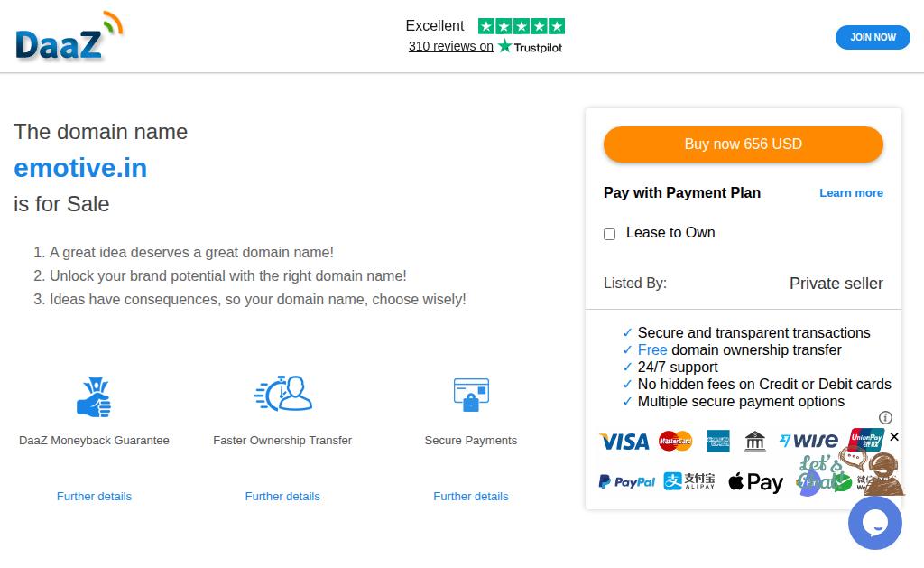
Task: Click the JOIN NOW button
Action: [873, 37]
